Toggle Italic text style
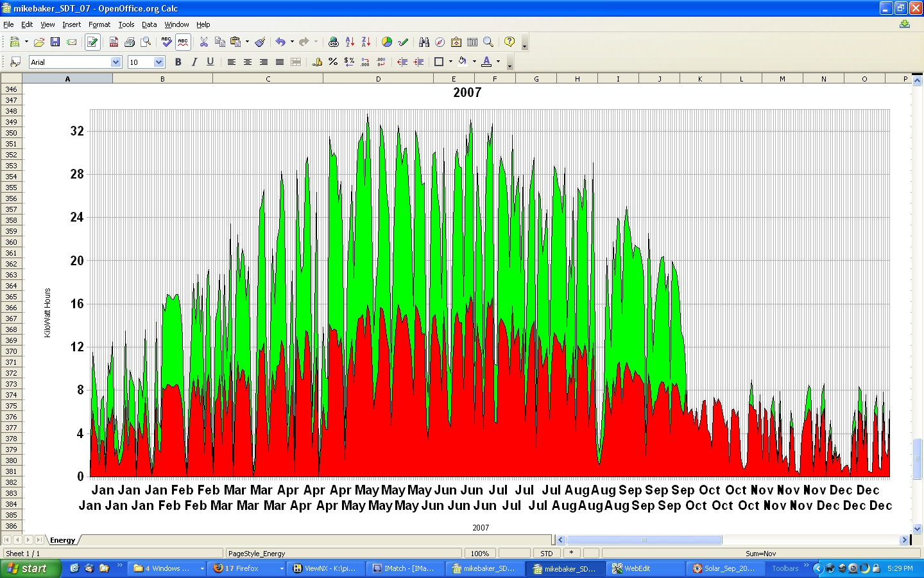The height and width of the screenshot is (578, 924). click(194, 62)
